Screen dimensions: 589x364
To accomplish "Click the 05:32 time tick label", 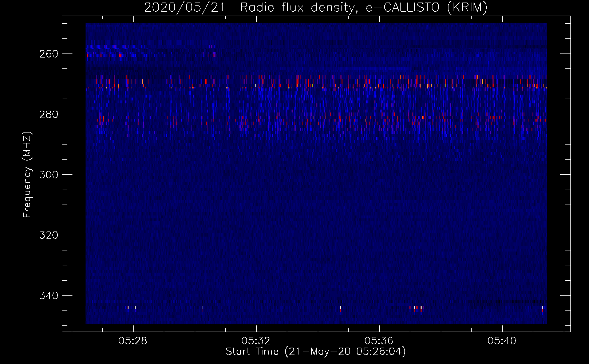I will tap(256, 341).
